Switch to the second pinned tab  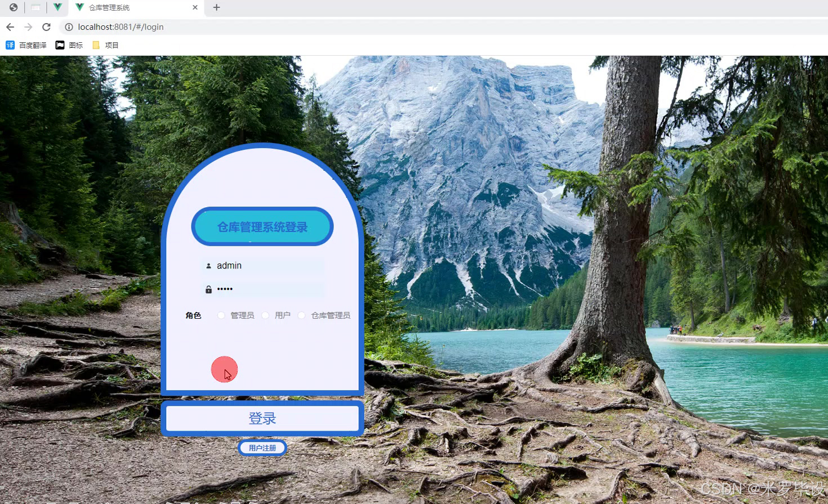(35, 7)
